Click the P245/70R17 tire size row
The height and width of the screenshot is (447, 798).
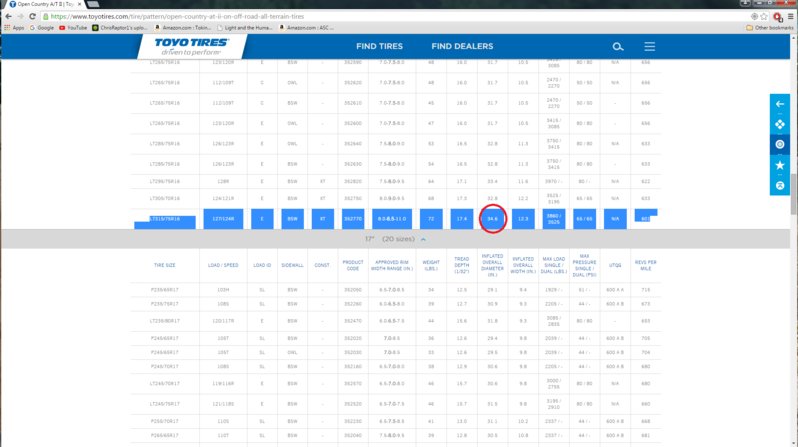396,367
